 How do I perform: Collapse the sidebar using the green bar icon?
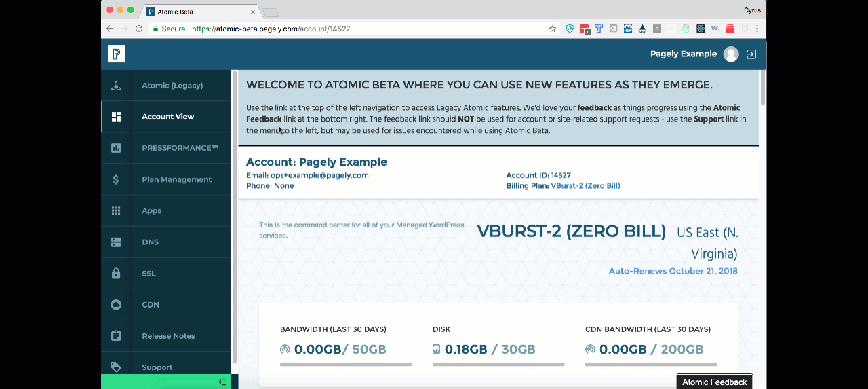click(x=222, y=382)
